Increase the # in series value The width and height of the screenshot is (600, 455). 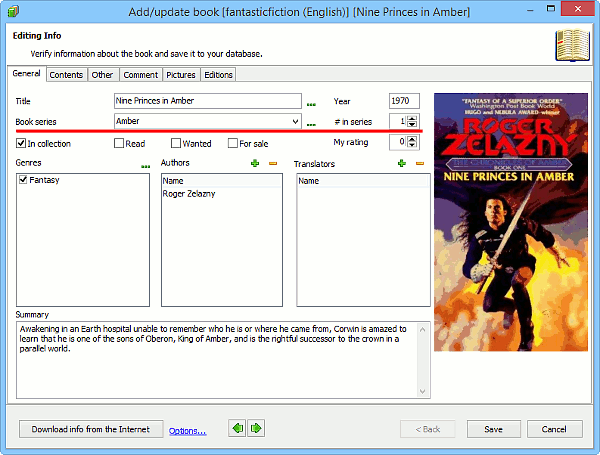point(412,119)
